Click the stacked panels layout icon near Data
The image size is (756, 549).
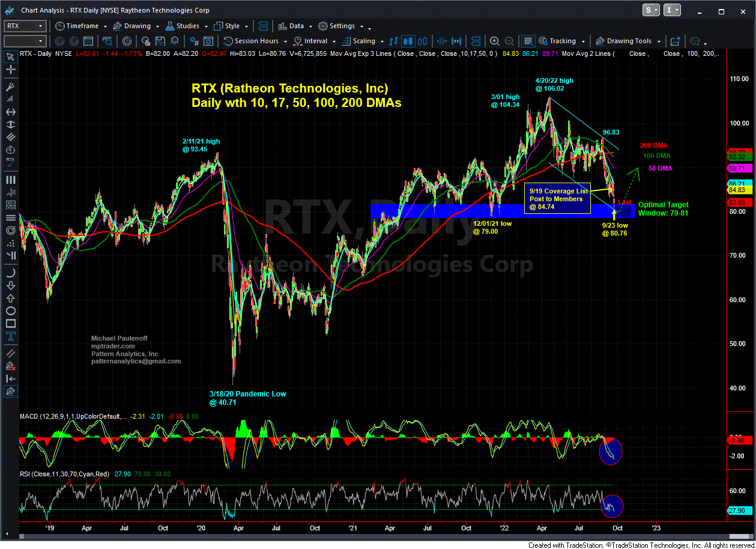pyautogui.click(x=262, y=26)
